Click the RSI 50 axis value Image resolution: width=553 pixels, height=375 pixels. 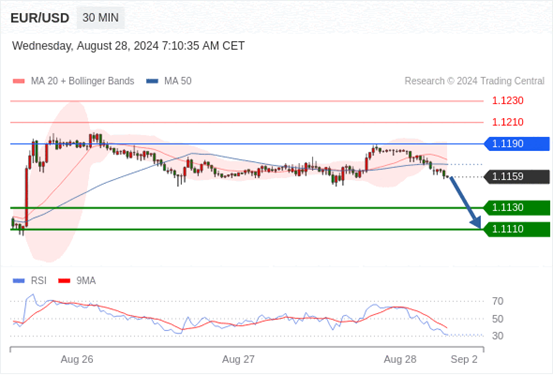pyautogui.click(x=498, y=319)
